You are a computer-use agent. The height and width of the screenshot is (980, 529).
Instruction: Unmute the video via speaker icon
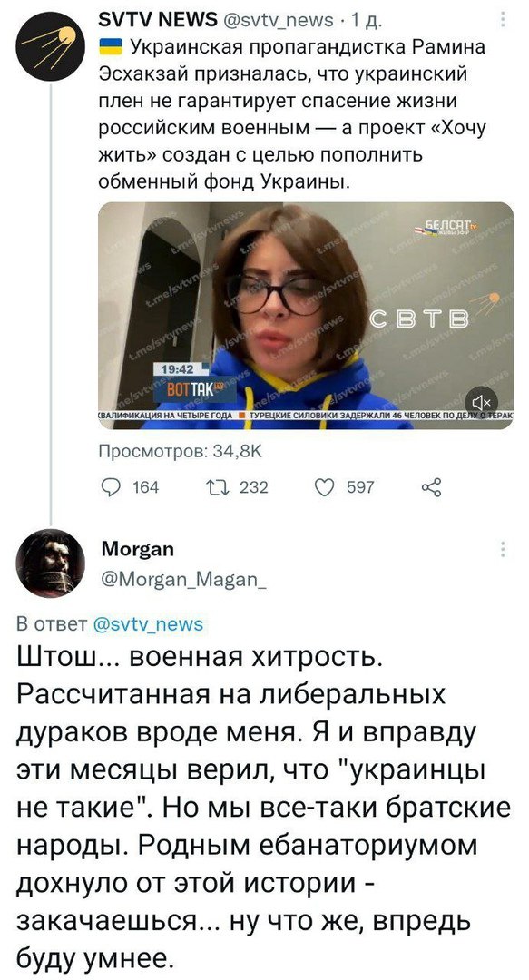tap(482, 401)
